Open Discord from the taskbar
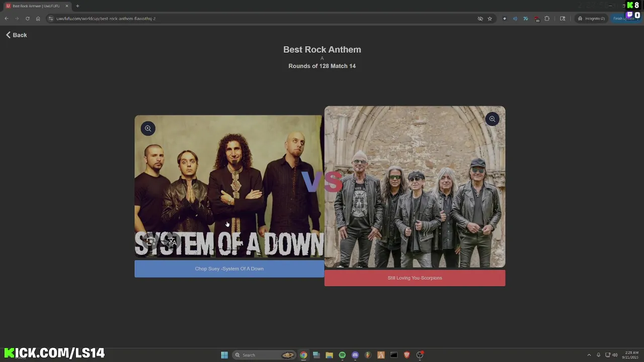Viewport: 644px width, 362px height. [x=355, y=355]
